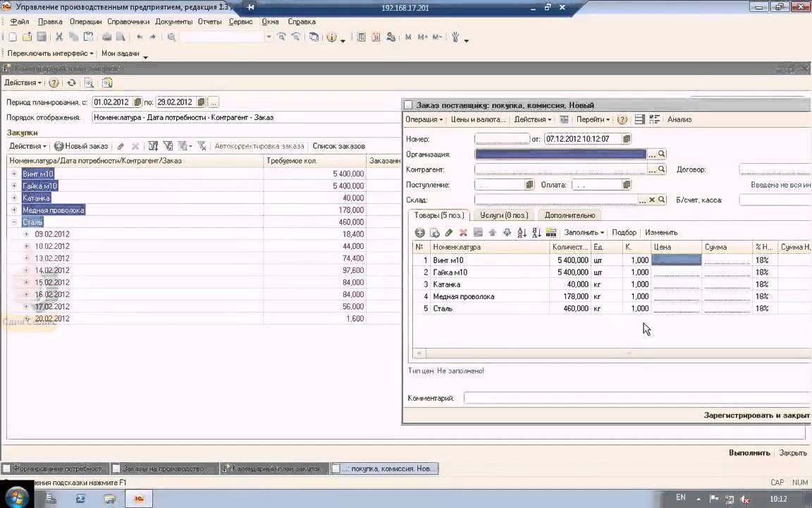
Task: Click the help icon in order form toolbar
Action: click(622, 120)
